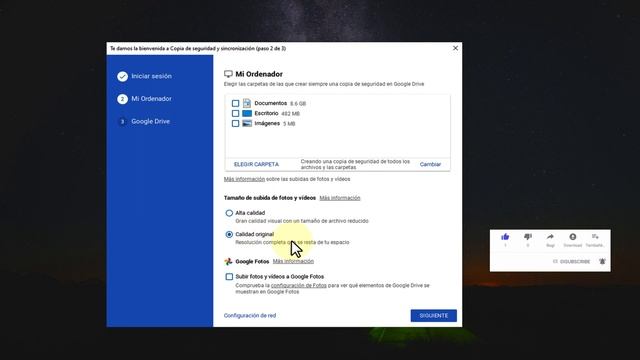The height and width of the screenshot is (360, 640).
Task: Click the step 2 circle icon
Action: (x=122, y=99)
